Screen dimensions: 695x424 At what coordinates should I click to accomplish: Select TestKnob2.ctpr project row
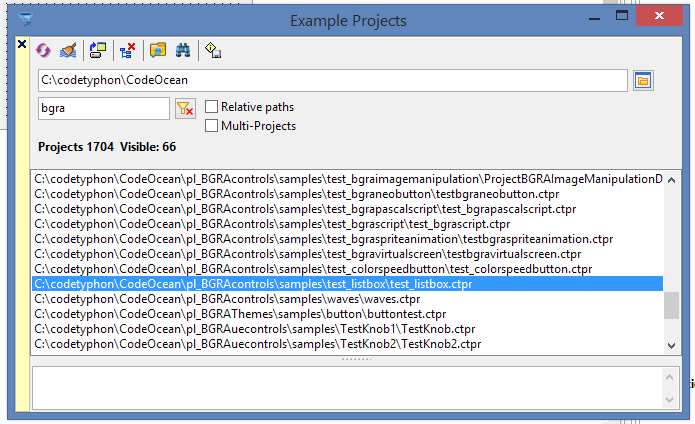(x=348, y=344)
